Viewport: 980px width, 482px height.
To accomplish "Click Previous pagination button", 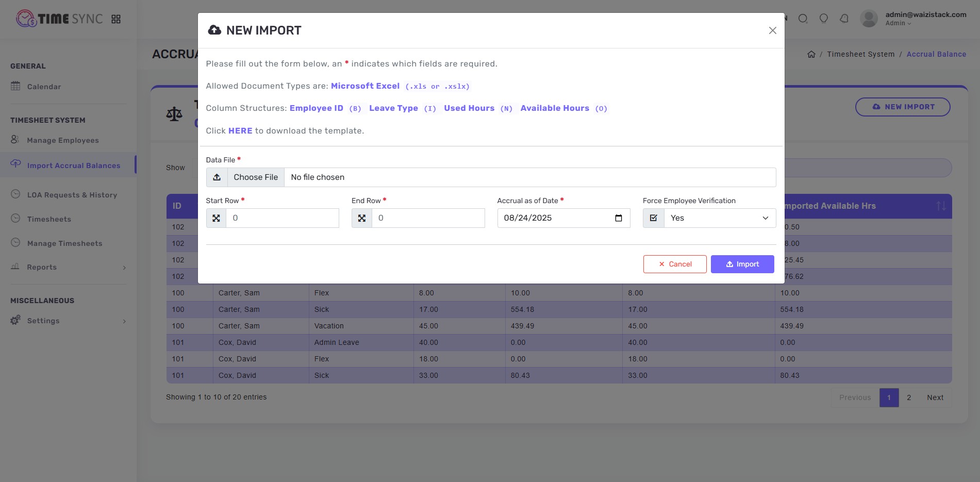I will coord(855,397).
